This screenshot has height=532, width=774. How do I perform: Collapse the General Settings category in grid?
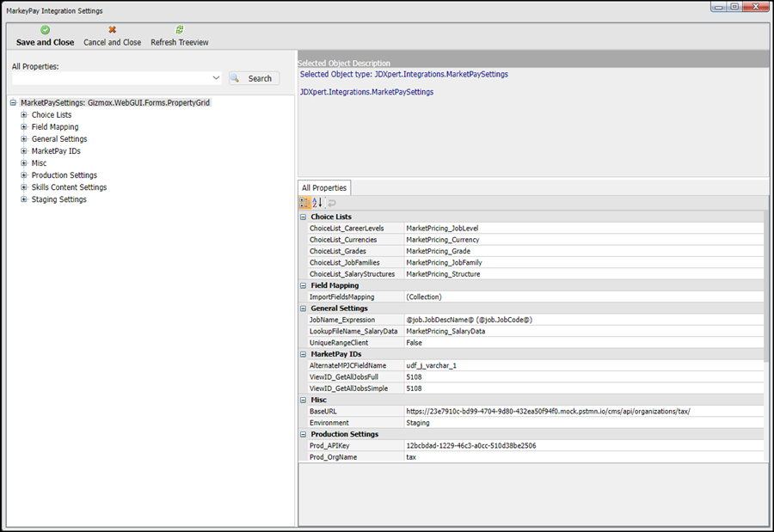point(303,309)
